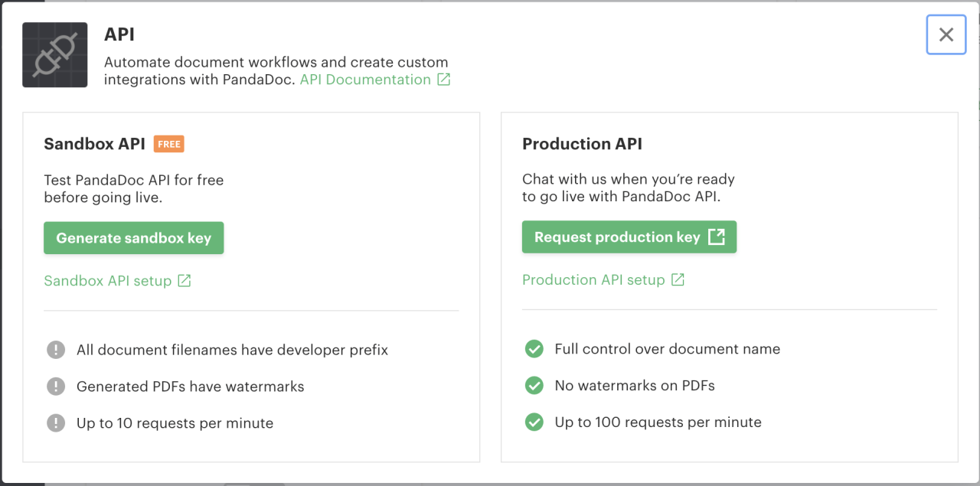Click external-link icon beside API Documentation
Image resolution: width=980 pixels, height=486 pixels.
coord(443,80)
